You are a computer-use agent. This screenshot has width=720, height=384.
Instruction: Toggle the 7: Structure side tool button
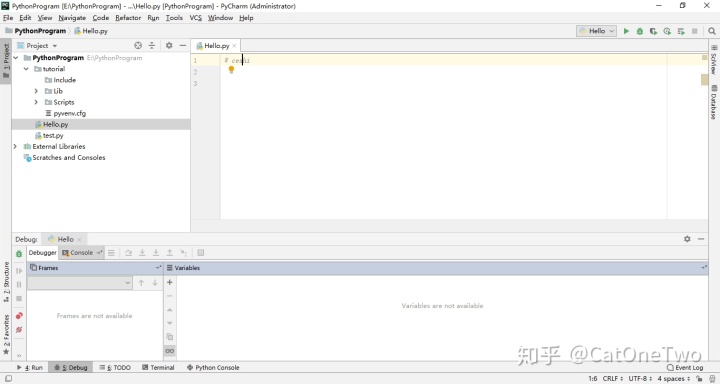coord(6,282)
